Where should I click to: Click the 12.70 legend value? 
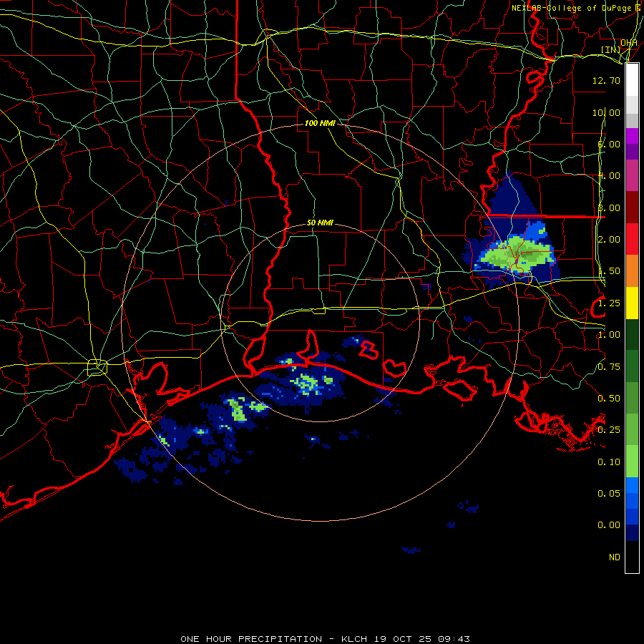pyautogui.click(x=606, y=80)
